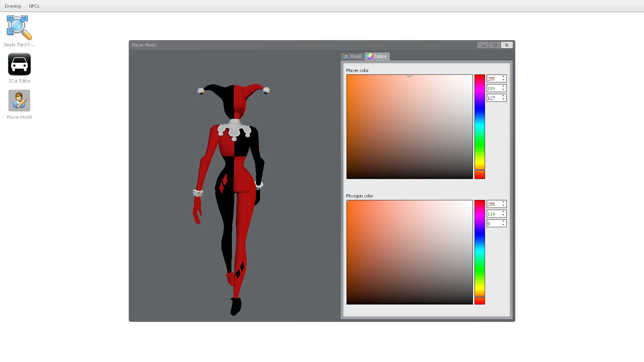
Task: Increase Physgun color blue with up arrow
Action: 504,222
